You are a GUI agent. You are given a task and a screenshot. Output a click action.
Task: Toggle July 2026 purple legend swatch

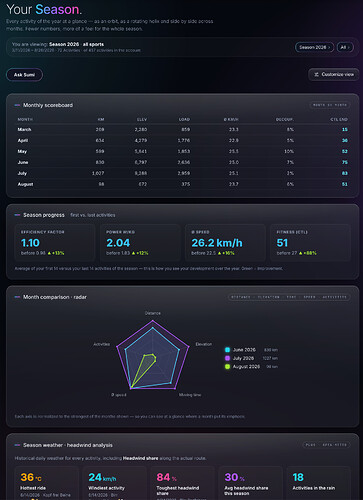coord(227,358)
